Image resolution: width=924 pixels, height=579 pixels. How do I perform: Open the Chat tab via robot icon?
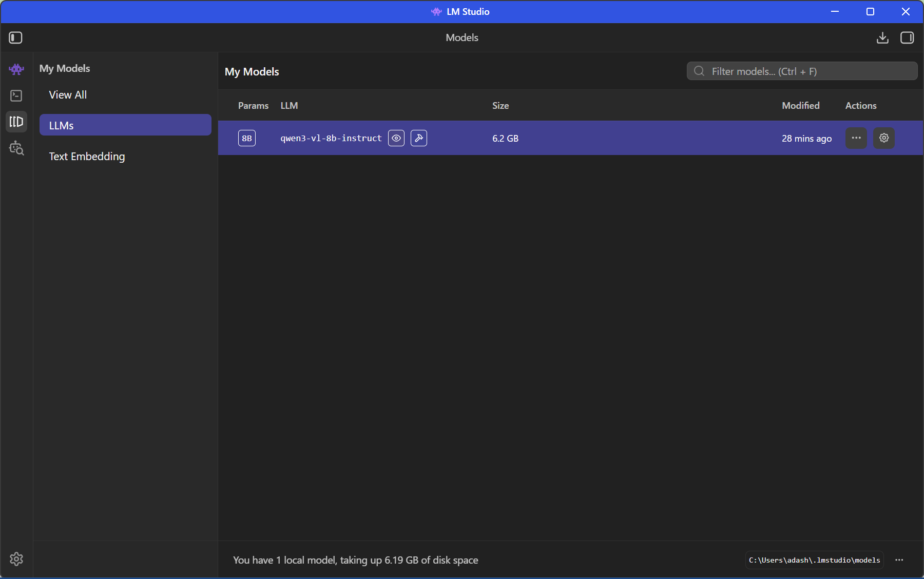[16, 69]
